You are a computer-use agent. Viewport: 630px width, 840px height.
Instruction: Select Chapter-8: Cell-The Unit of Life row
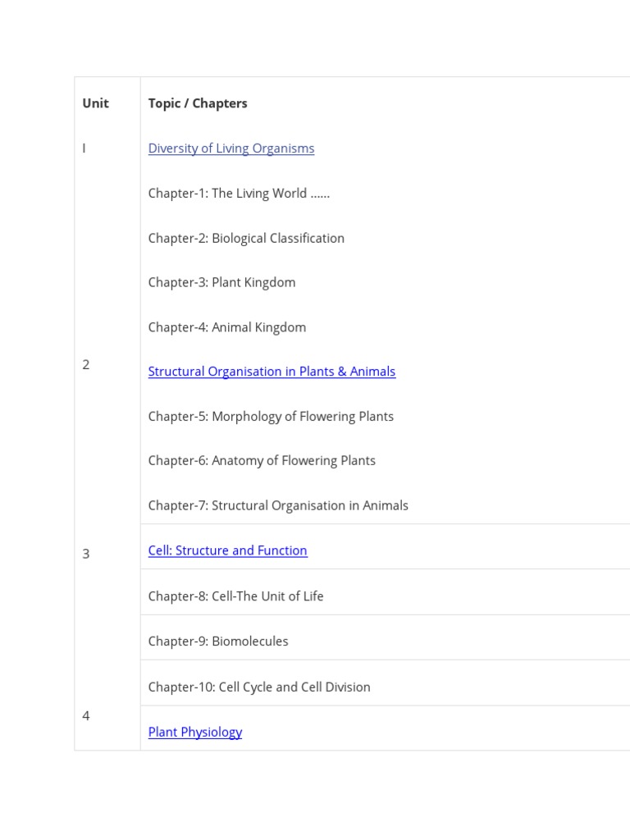235,596
